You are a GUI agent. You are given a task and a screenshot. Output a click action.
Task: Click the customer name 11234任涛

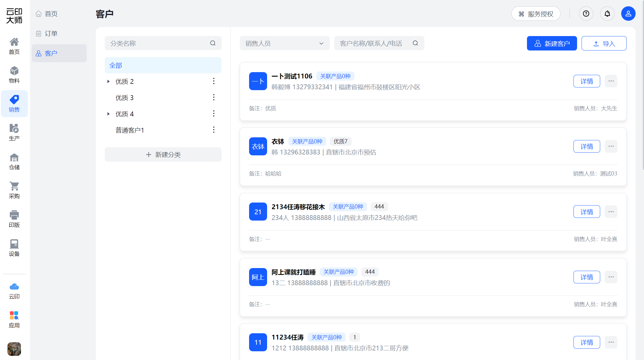[x=287, y=337]
